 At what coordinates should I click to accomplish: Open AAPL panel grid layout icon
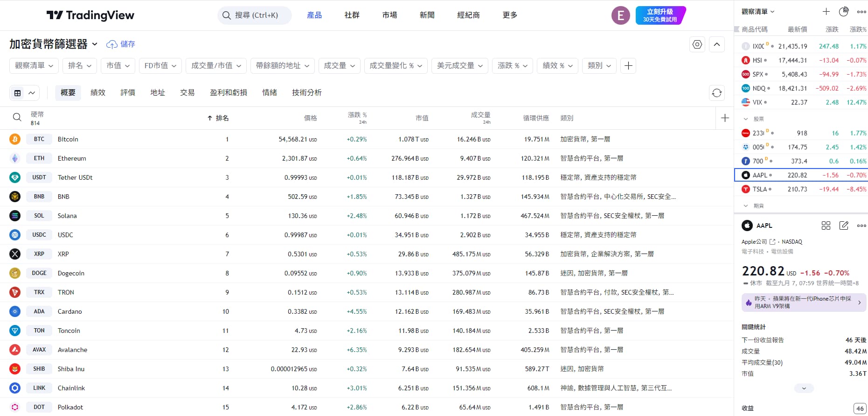coord(826,226)
